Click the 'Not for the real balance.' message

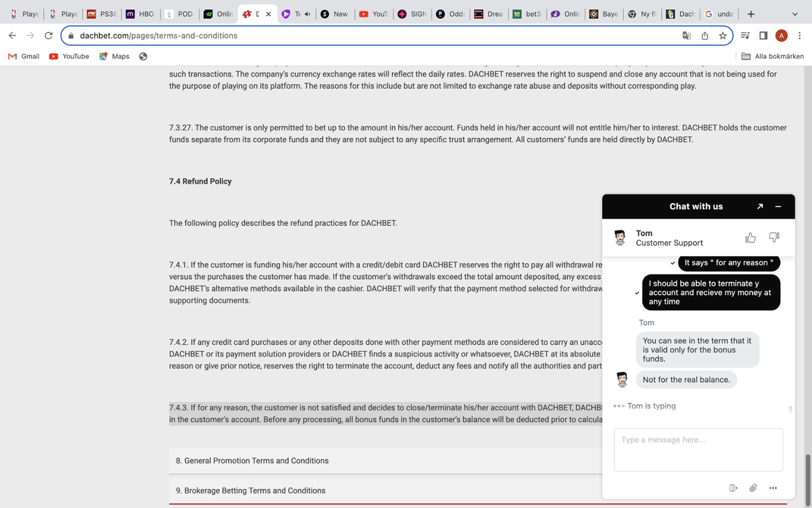pos(686,380)
